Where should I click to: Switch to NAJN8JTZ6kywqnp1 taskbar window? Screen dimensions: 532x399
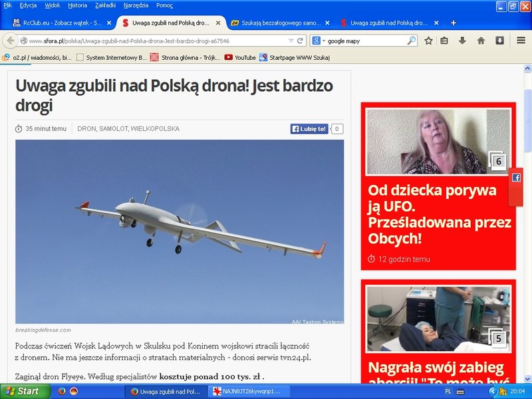click(x=248, y=392)
